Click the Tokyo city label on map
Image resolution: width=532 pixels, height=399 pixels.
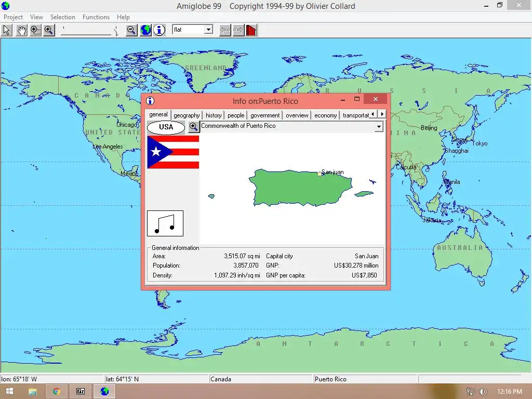(480, 143)
